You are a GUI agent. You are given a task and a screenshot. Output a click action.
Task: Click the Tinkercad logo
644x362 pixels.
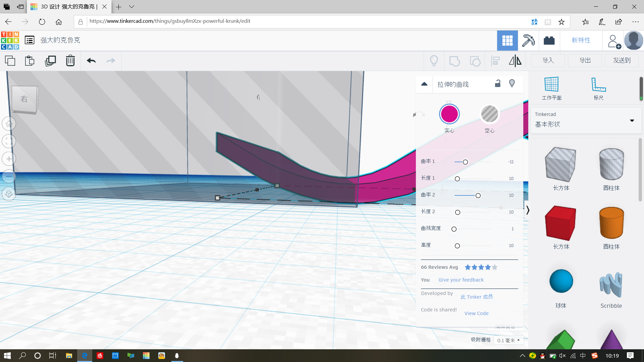(x=10, y=41)
